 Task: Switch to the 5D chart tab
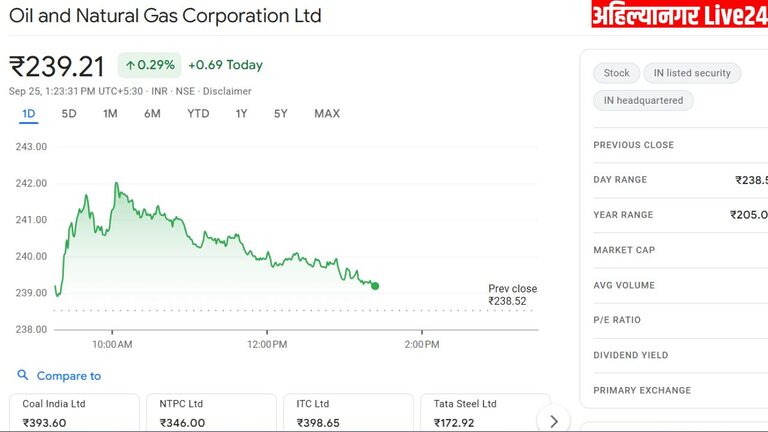click(x=69, y=114)
